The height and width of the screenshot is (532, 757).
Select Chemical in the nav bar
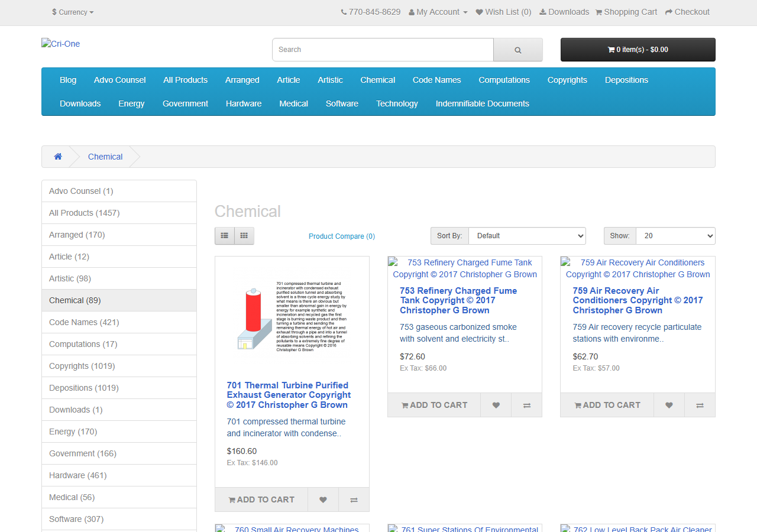point(378,80)
